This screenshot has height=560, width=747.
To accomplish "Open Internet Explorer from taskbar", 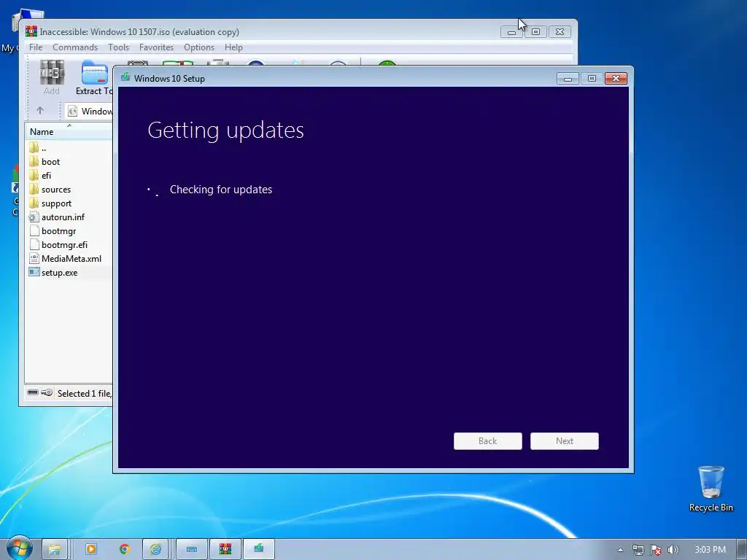I will pos(155,550).
